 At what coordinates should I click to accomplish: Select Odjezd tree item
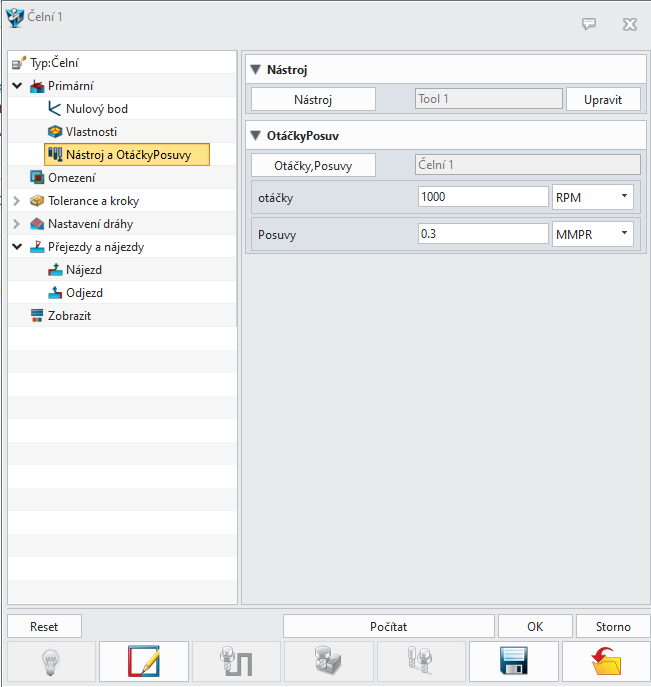(85, 293)
